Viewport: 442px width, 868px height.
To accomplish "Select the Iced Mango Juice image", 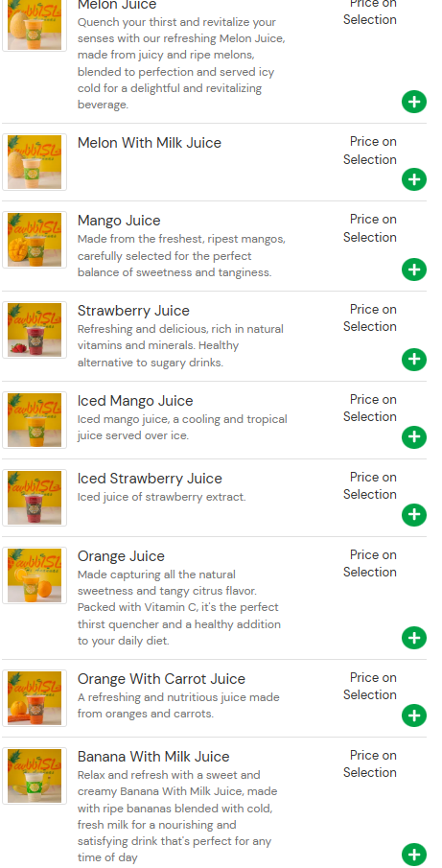I will point(35,419).
